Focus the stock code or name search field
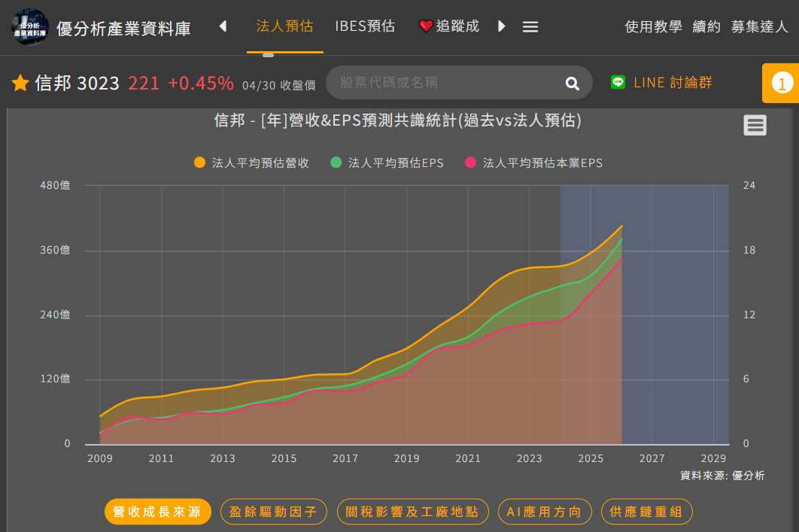799x532 pixels. (x=459, y=83)
